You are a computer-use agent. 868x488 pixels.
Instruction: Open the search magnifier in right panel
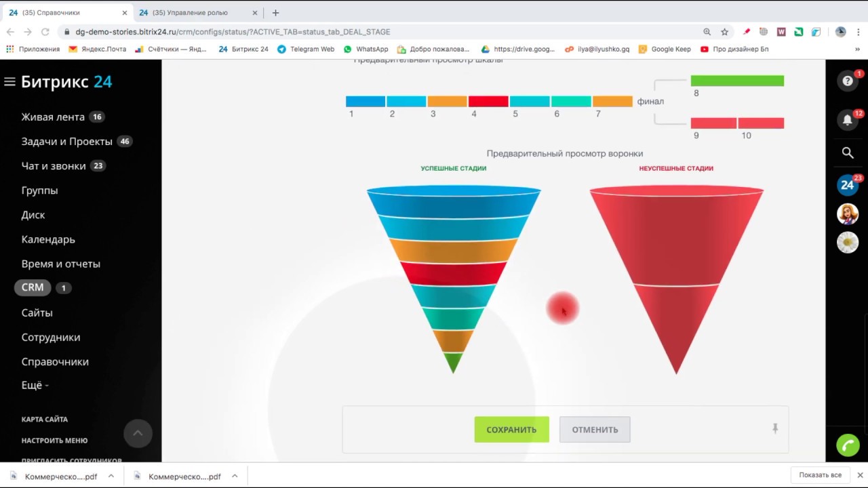click(x=848, y=153)
